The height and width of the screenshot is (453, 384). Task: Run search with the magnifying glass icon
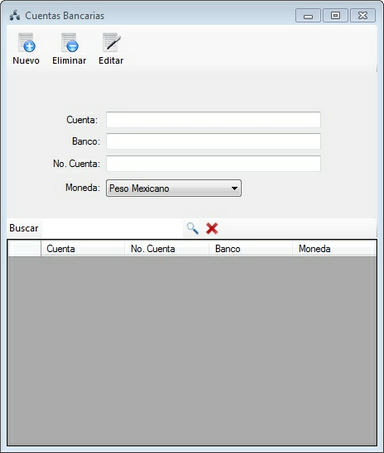(x=192, y=229)
